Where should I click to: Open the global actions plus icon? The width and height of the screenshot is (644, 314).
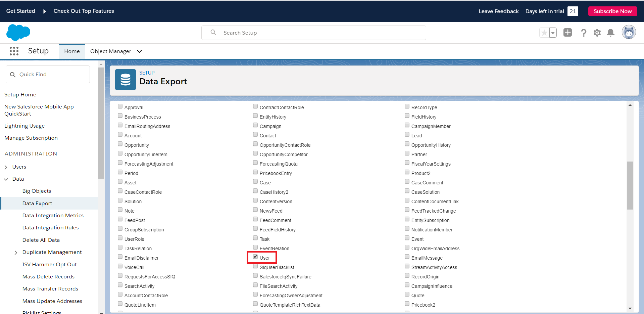(567, 33)
